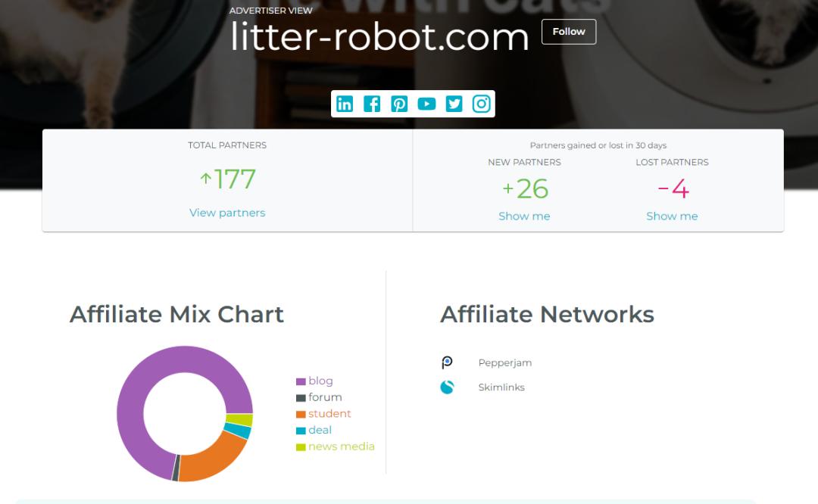Click the Follow button for litter-robot.com
This screenshot has width=818, height=504.
click(x=569, y=32)
